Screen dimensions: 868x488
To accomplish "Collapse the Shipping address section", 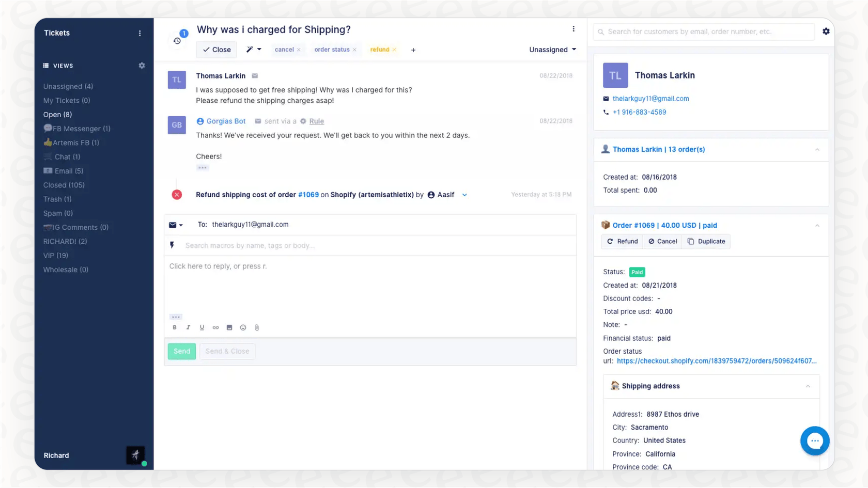I will coord(808,386).
